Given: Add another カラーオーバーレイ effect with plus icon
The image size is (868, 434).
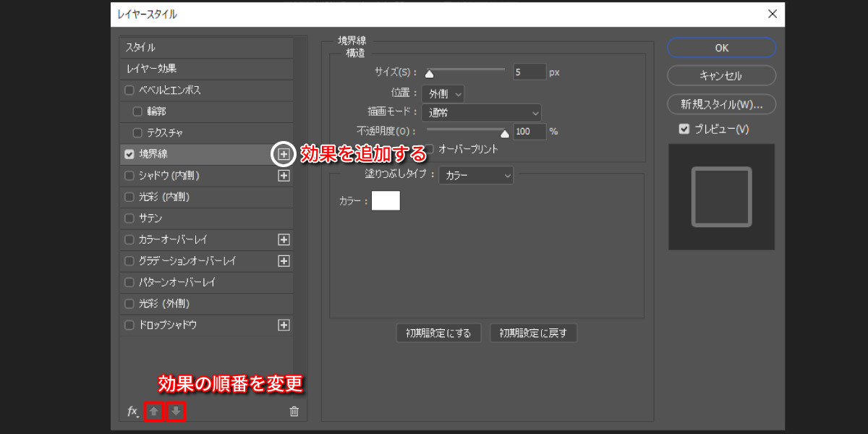Looking at the screenshot, I should [284, 239].
